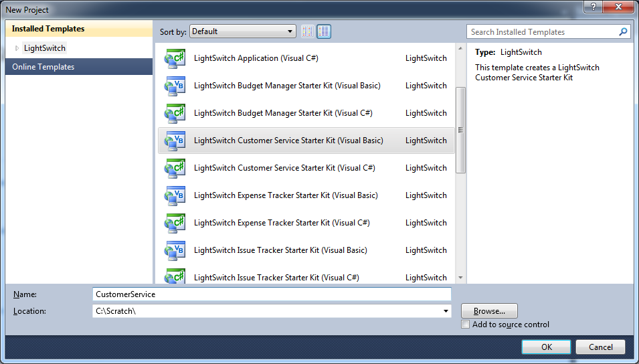Click the Search Installed Templates field
This screenshot has height=364, width=639.
(542, 32)
